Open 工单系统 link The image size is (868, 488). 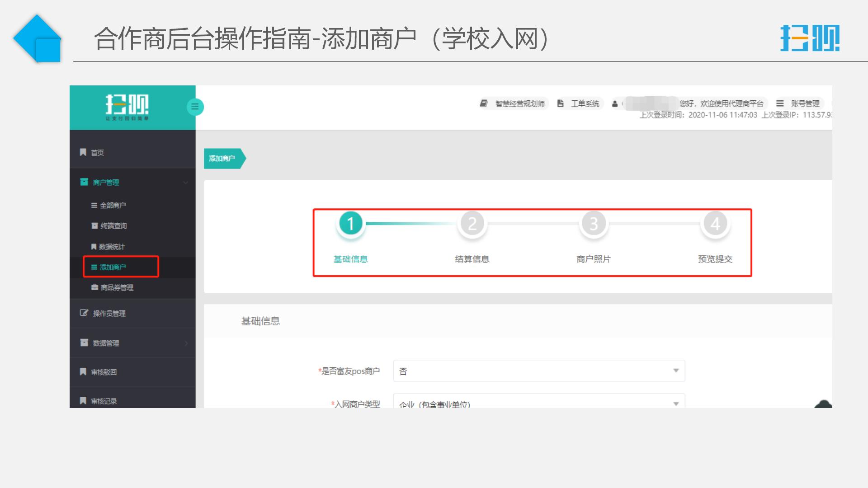click(585, 103)
